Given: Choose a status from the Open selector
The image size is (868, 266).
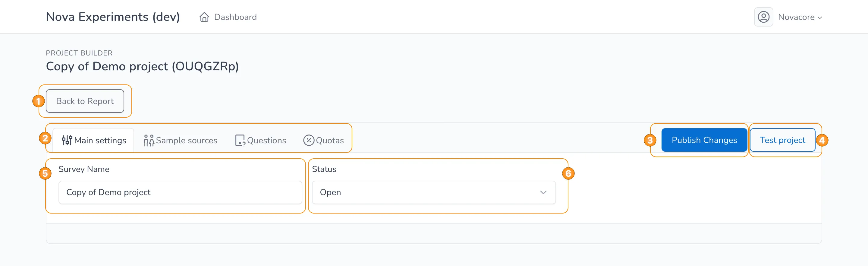Looking at the screenshot, I should click(433, 192).
